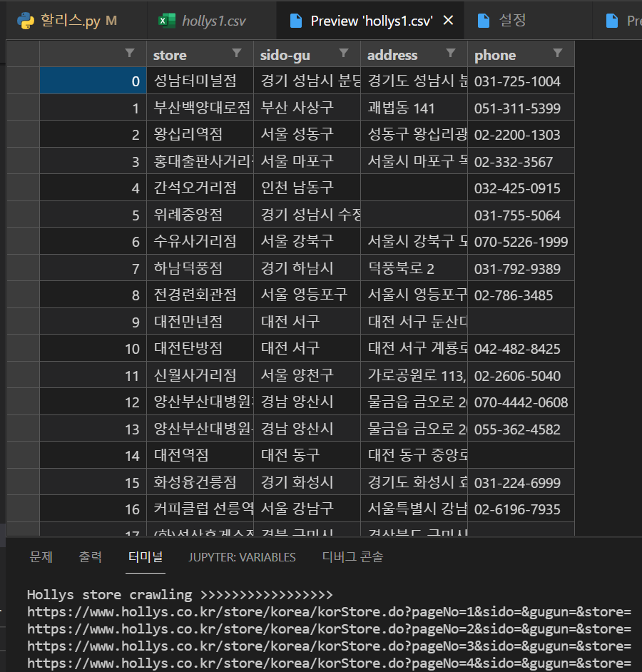Select the 서울 영등포구 sido-gu cell
Image resolution: width=642 pixels, height=672 pixels.
click(307, 295)
